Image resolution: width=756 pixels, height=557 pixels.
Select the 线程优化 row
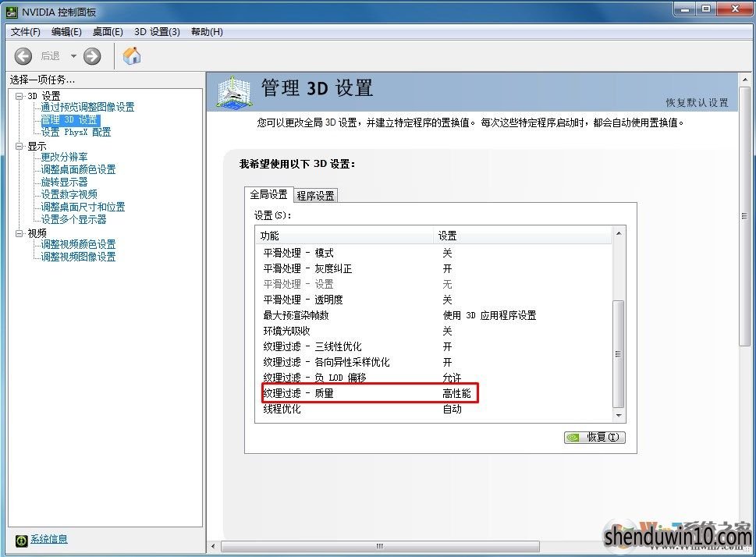click(x=433, y=409)
